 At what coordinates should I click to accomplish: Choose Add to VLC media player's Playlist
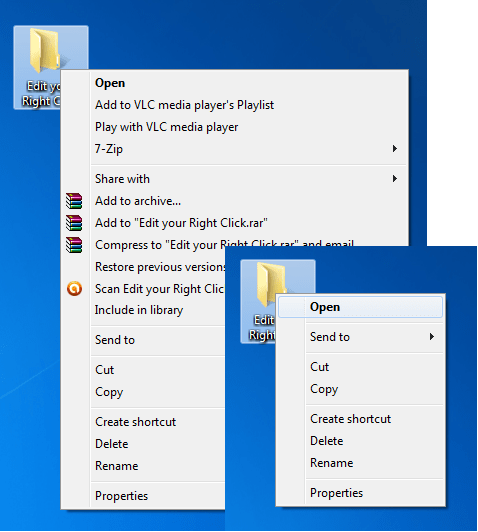(184, 105)
